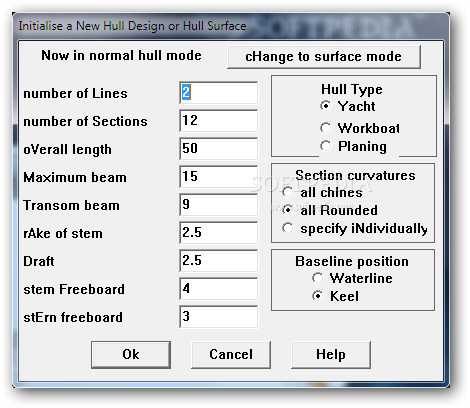Click the oVerall length input

[x=219, y=149]
